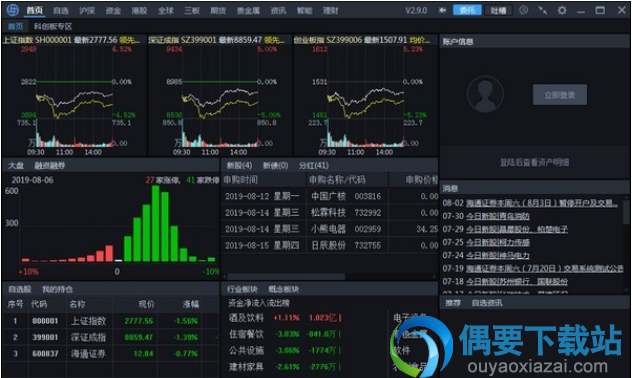Click the shrink-window arrows icon in title bar
The image size is (633, 378).
coord(543,10)
